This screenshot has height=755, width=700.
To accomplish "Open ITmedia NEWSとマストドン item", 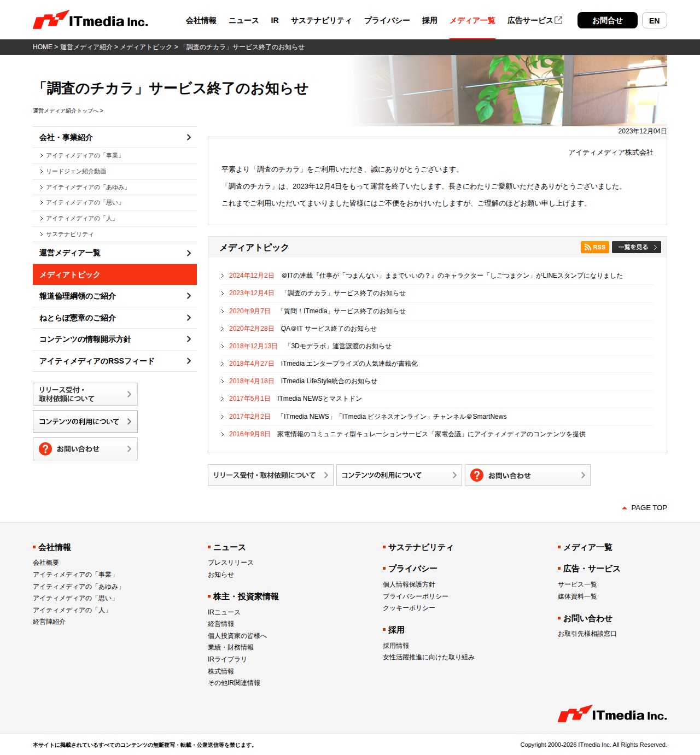I will [319, 399].
